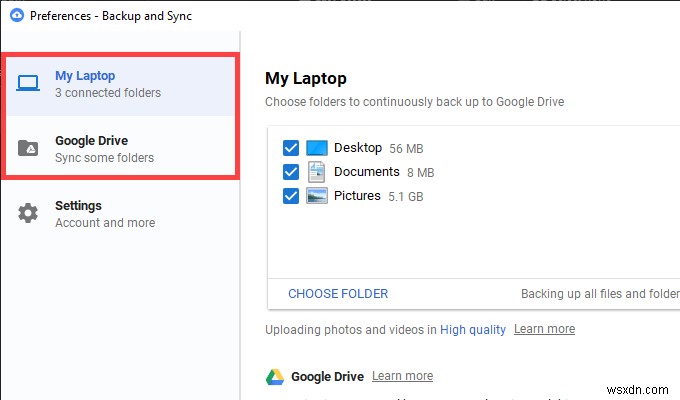Click the Desktop folder name
Viewport: 680px width, 400px height.
[x=358, y=148]
